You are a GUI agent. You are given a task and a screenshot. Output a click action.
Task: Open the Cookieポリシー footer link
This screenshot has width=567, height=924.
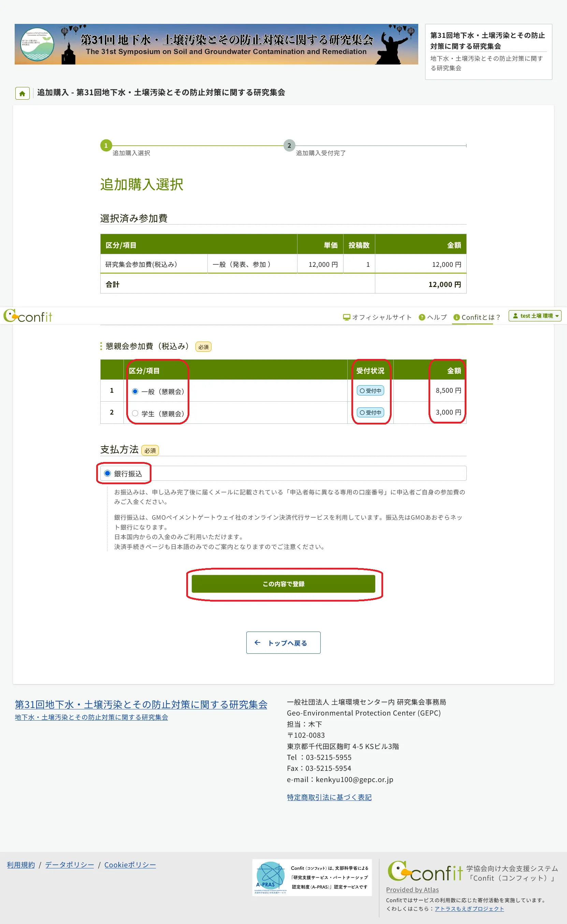click(x=130, y=865)
